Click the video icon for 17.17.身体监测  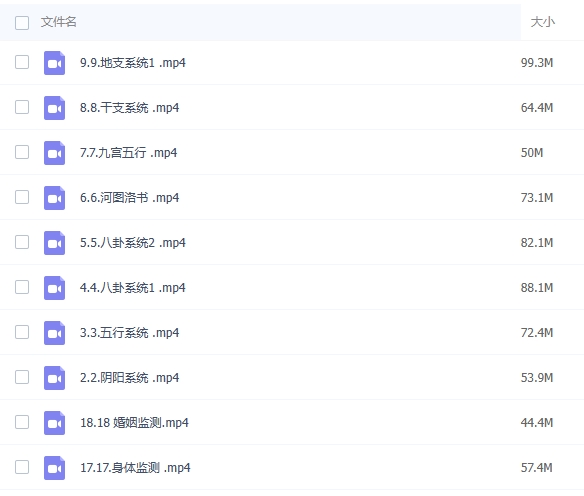[x=54, y=468]
